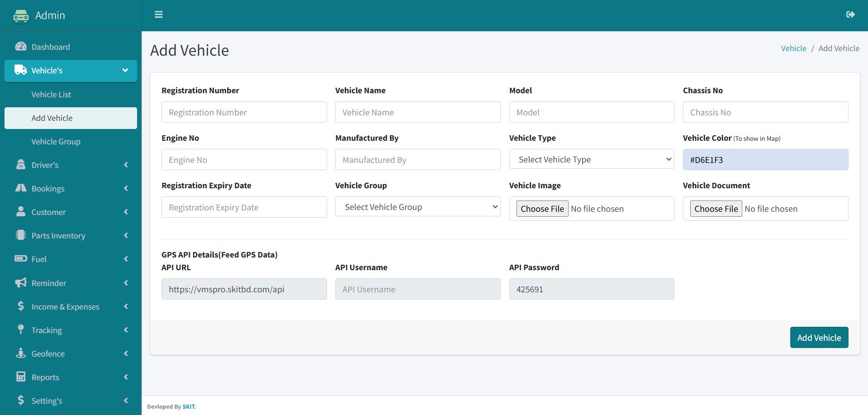Click the logout icon at top right
868x415 pixels.
coord(850,14)
